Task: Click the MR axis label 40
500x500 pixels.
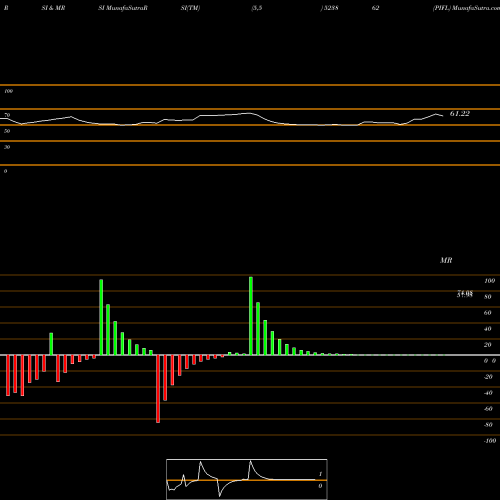Action: 488,329
